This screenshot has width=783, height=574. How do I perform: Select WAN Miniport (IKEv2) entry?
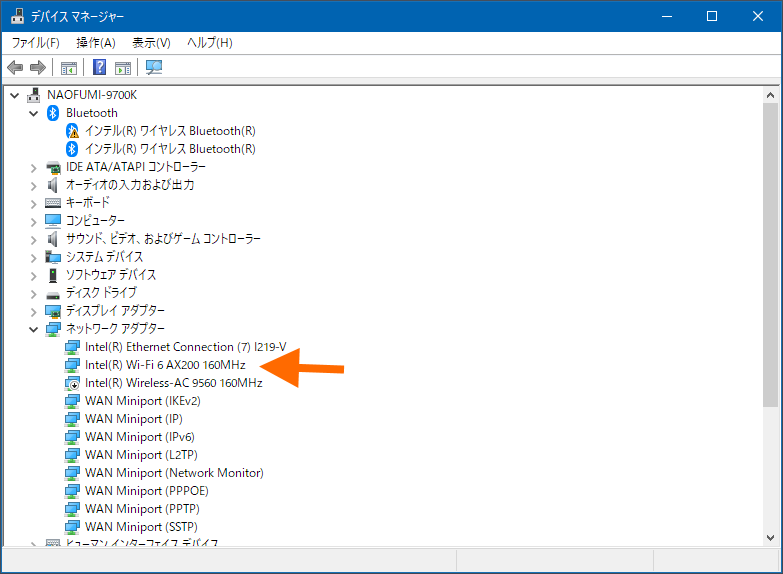(143, 401)
